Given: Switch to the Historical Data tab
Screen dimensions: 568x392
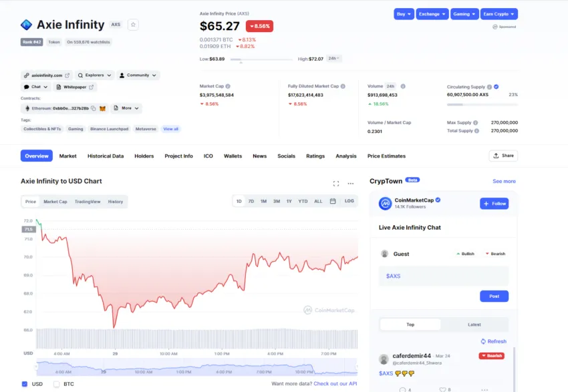Looking at the screenshot, I should pos(106,156).
